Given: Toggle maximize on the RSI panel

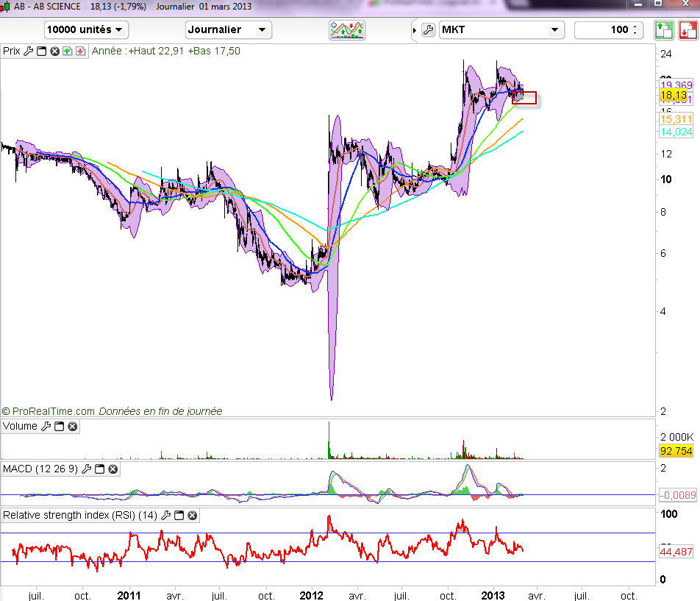Looking at the screenshot, I should point(179,516).
